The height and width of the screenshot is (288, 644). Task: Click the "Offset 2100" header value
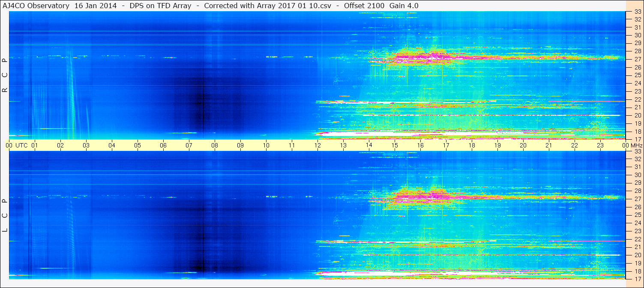(364, 6)
